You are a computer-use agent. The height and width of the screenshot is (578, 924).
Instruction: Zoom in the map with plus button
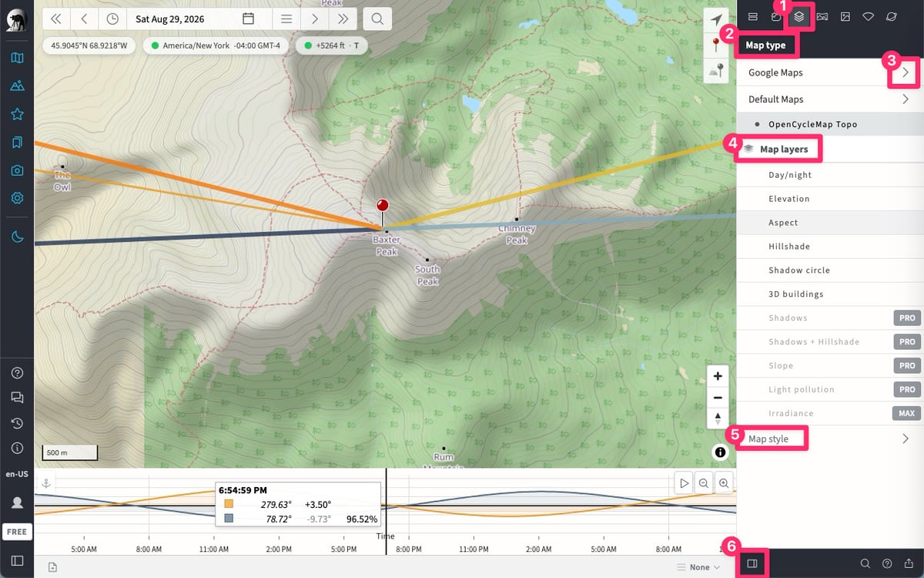[x=718, y=376]
